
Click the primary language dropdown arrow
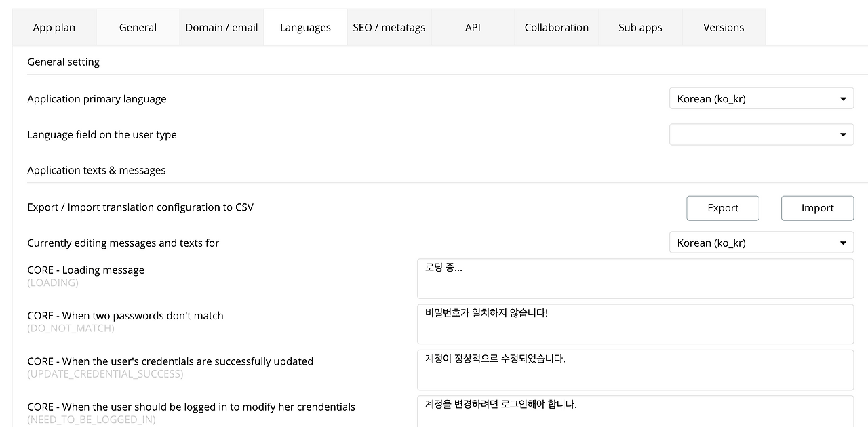click(x=843, y=99)
